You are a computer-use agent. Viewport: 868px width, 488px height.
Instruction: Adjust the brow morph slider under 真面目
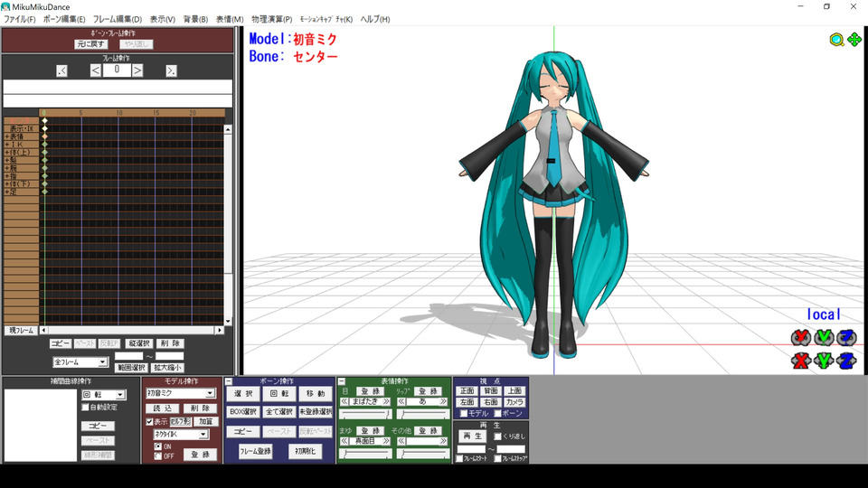365,454
